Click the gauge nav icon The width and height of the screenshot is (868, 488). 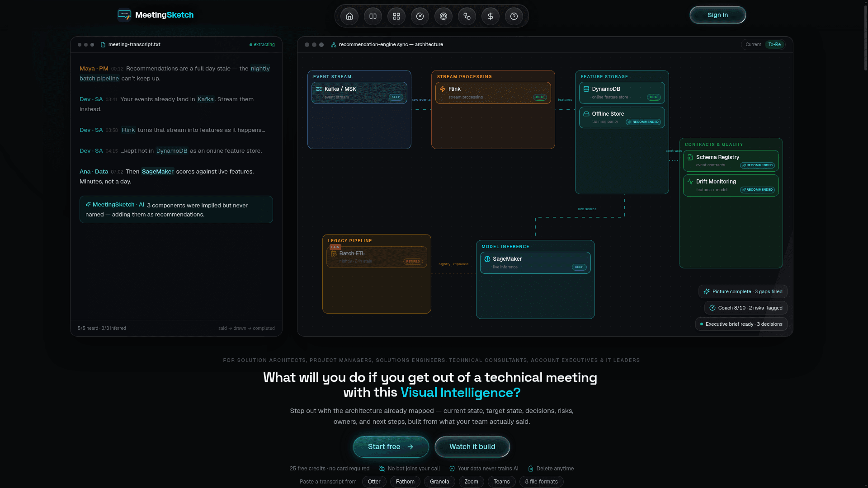[420, 16]
